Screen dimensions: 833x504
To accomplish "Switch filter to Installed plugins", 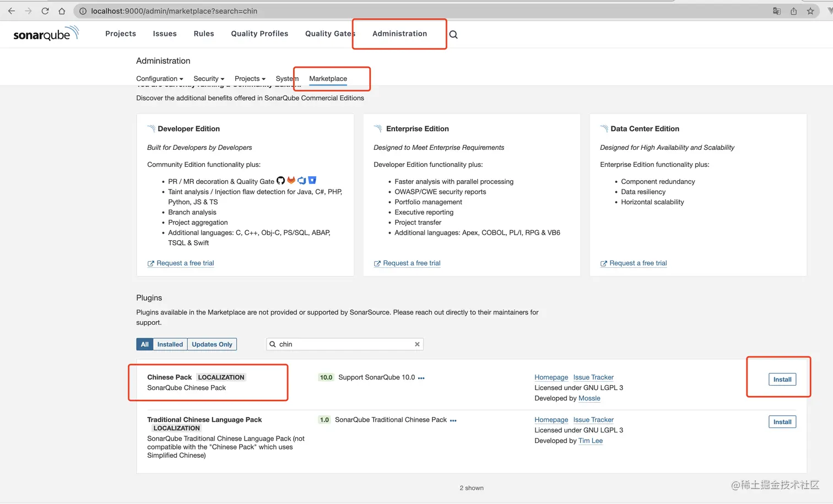I will tap(170, 344).
